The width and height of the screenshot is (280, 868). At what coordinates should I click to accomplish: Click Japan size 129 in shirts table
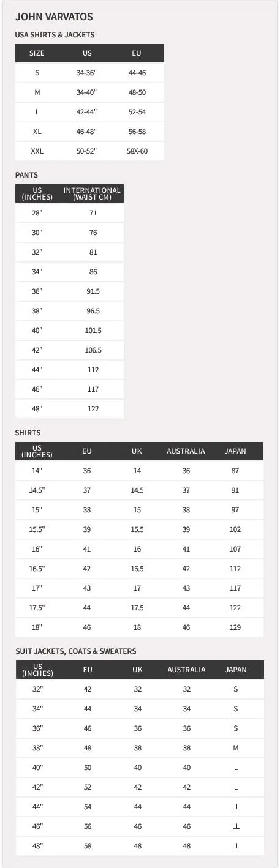coord(235,627)
